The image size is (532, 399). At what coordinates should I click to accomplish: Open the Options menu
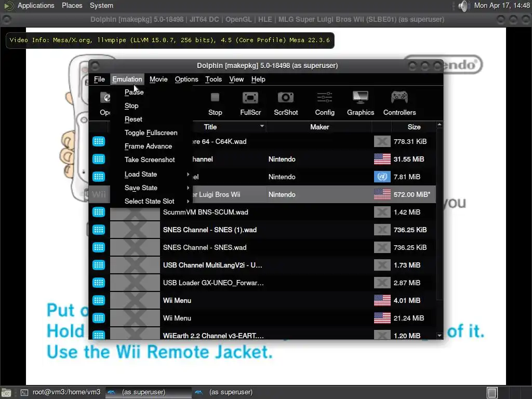point(187,79)
